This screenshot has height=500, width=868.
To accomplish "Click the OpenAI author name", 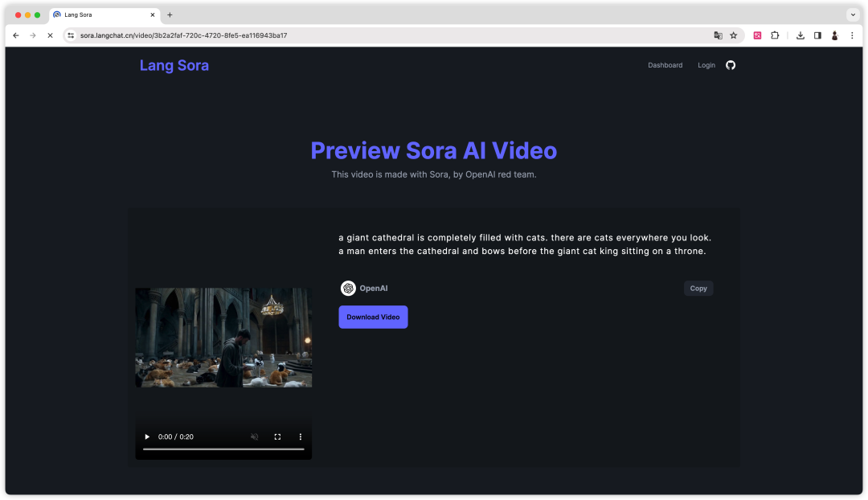I will coord(374,289).
